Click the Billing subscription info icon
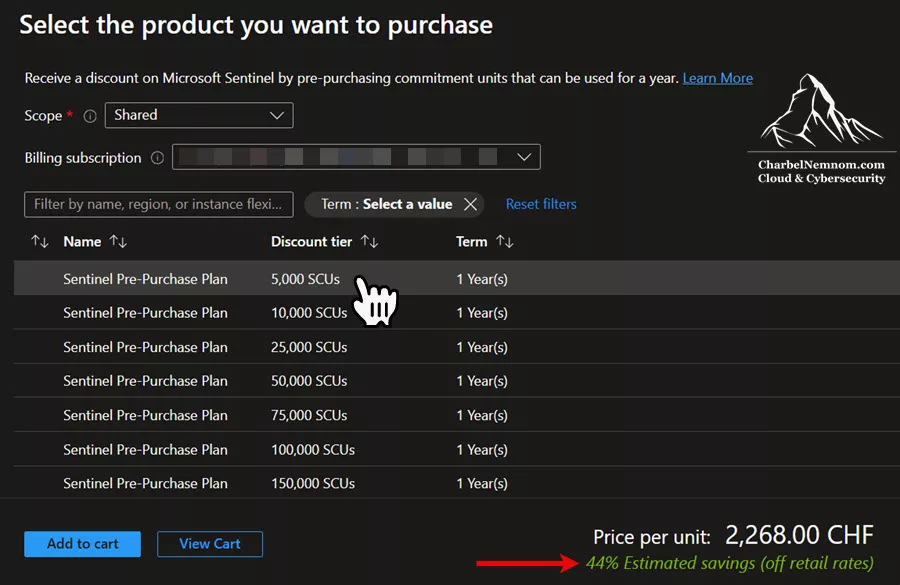Screen dimensions: 900x585 coord(157,158)
